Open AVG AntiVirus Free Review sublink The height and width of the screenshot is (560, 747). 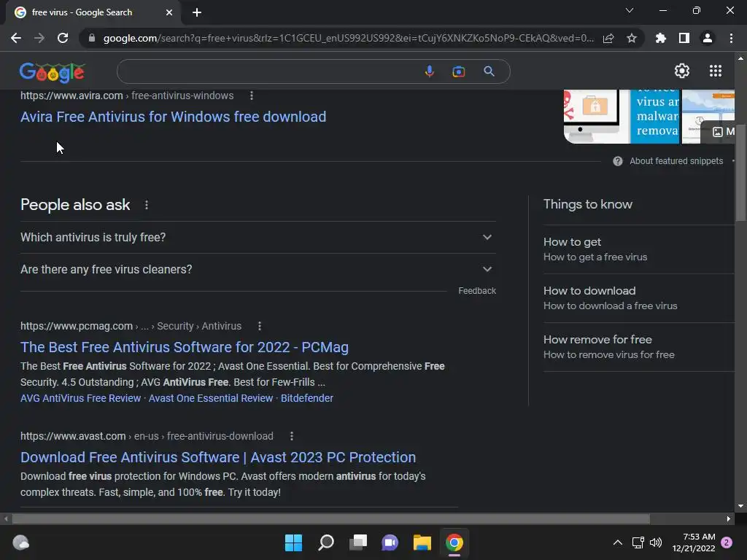80,398
